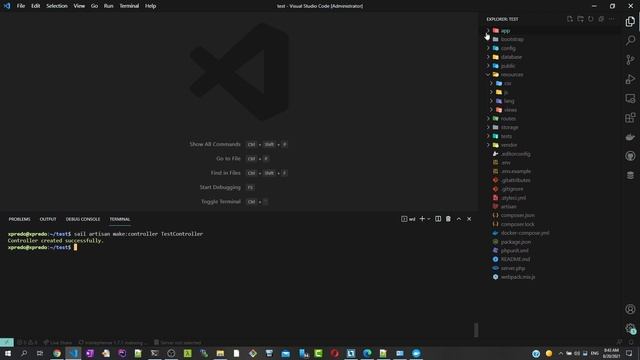640x360 pixels.
Task: Open the Source Control view
Action: coord(630,60)
